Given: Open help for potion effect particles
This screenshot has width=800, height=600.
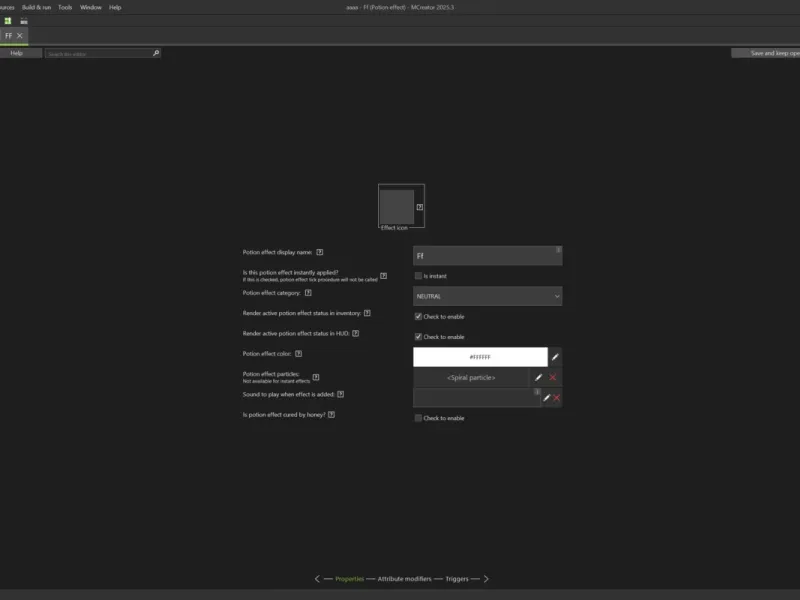Looking at the screenshot, I should 316,378.
